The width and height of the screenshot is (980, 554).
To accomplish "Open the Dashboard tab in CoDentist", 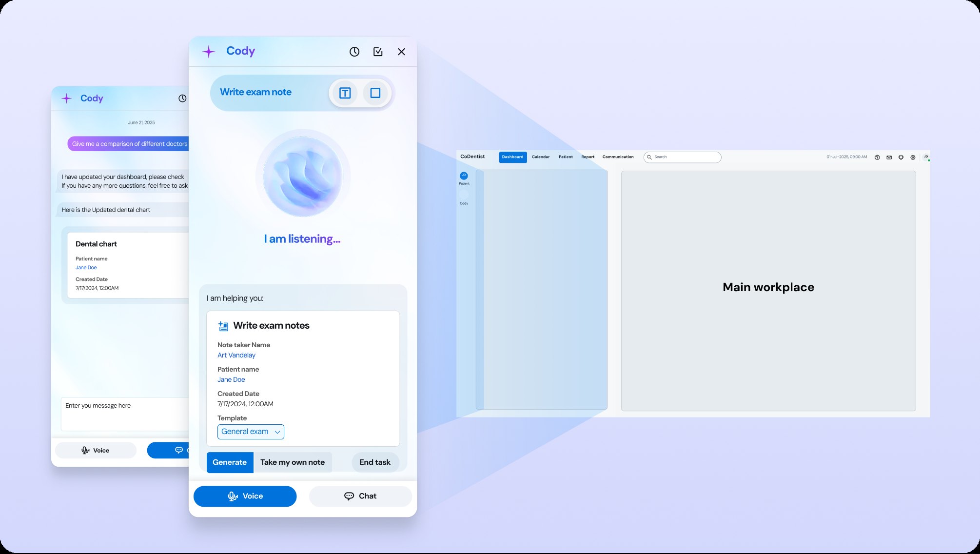I will (512, 157).
